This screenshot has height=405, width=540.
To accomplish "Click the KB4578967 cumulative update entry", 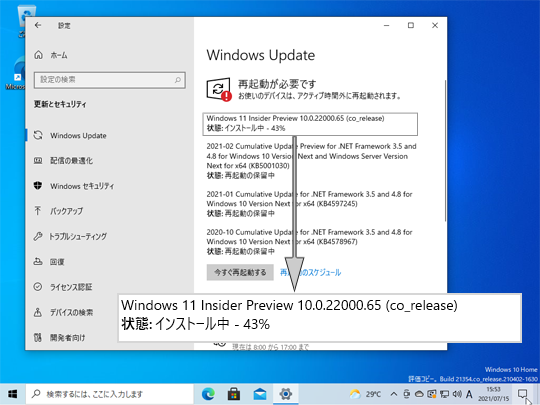I will click(309, 241).
